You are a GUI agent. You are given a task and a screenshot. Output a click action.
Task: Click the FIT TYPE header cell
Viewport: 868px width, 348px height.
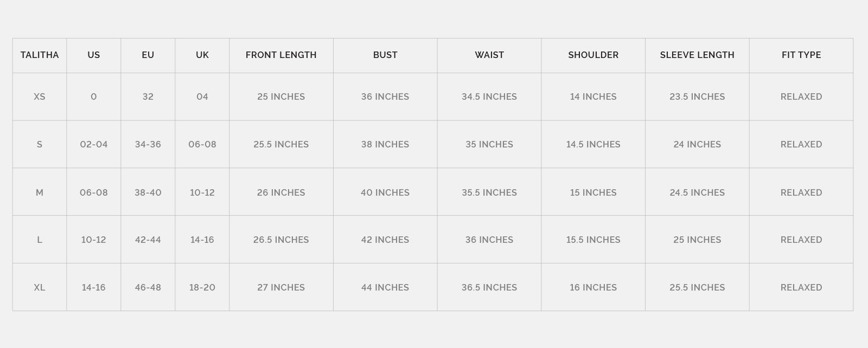click(x=801, y=55)
